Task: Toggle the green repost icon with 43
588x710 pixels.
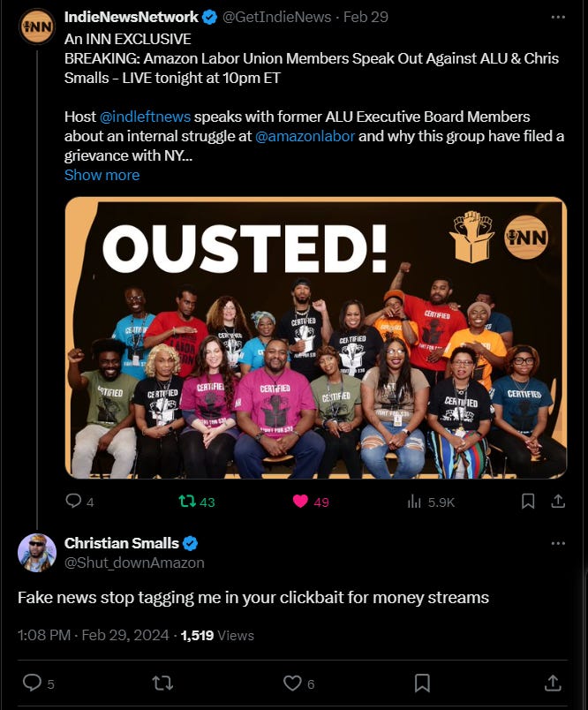Action: tap(187, 501)
